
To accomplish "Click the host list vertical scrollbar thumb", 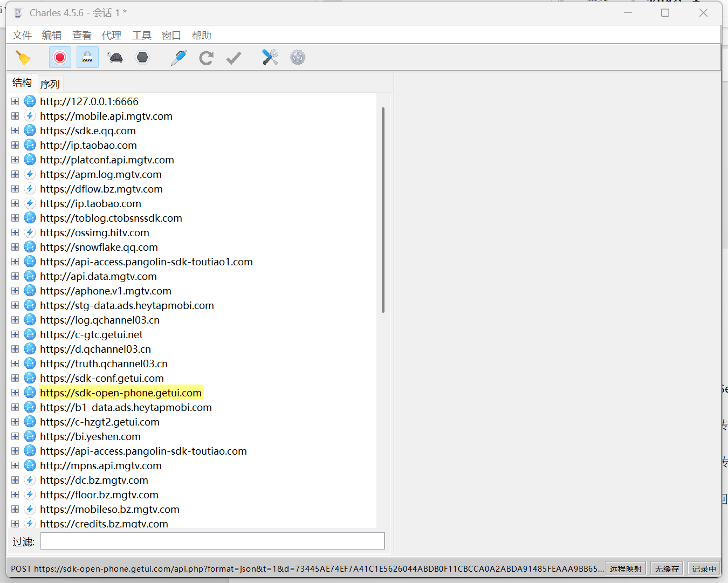I will tap(383, 210).
